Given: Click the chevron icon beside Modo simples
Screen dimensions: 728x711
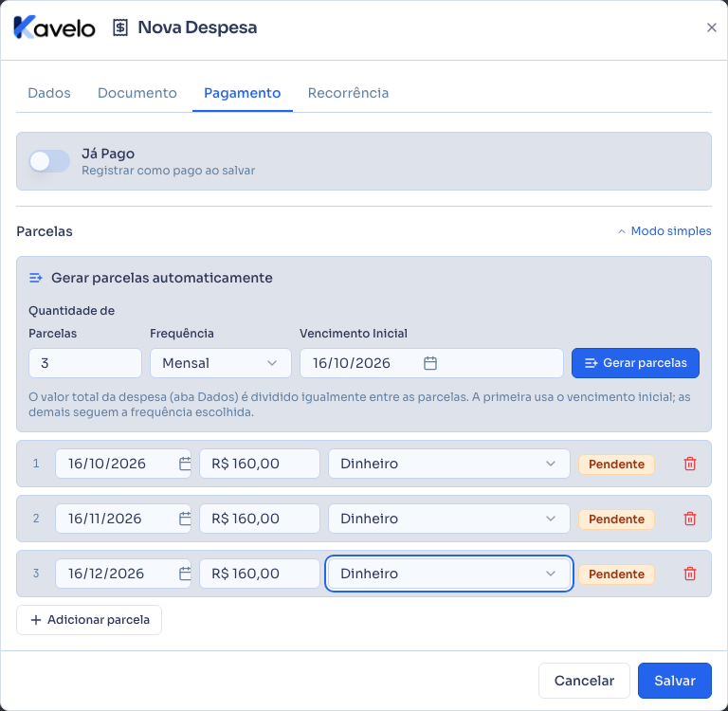Looking at the screenshot, I should (622, 231).
